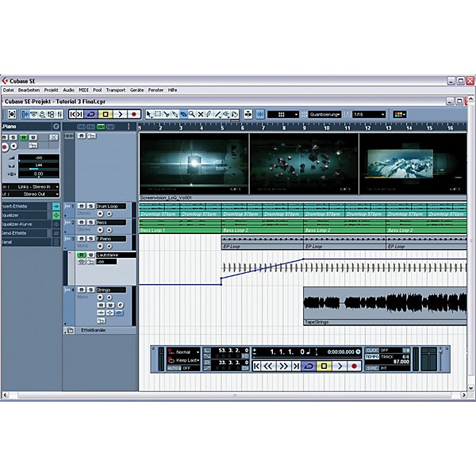The height and width of the screenshot is (476, 476).
Task: Solo the Drum Loop track
Action: click(x=90, y=206)
